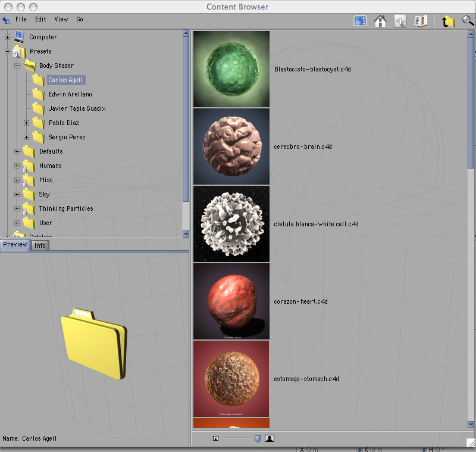
Task: Click tree panel scroll up arrow
Action: pyautogui.click(x=186, y=33)
